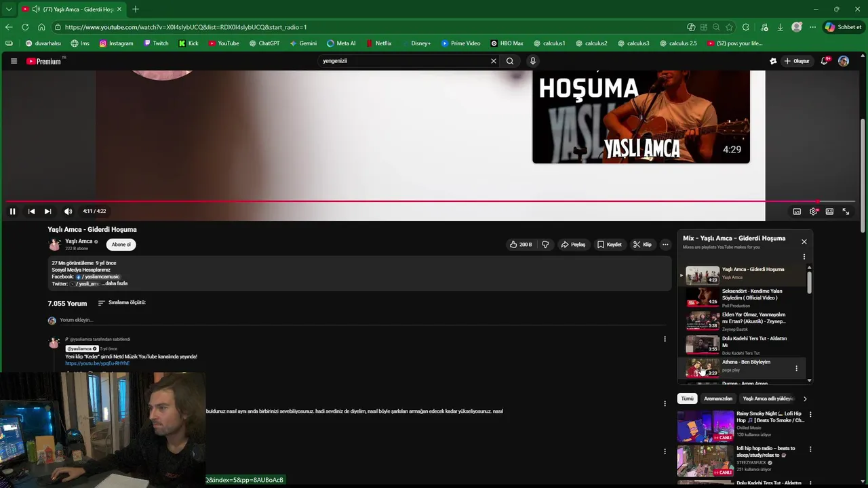Image resolution: width=868 pixels, height=488 pixels.
Task: Subscribe with the Abone ol button
Action: tap(121, 245)
